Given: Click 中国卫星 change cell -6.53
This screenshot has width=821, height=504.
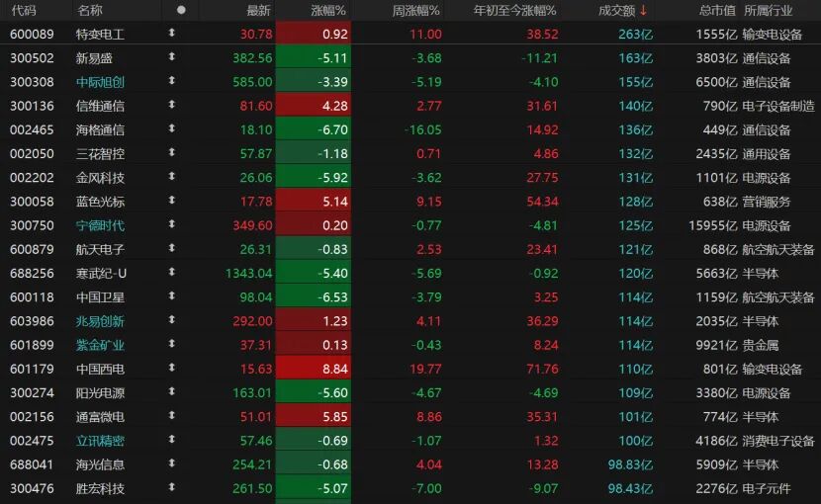Looking at the screenshot, I should coord(314,297).
